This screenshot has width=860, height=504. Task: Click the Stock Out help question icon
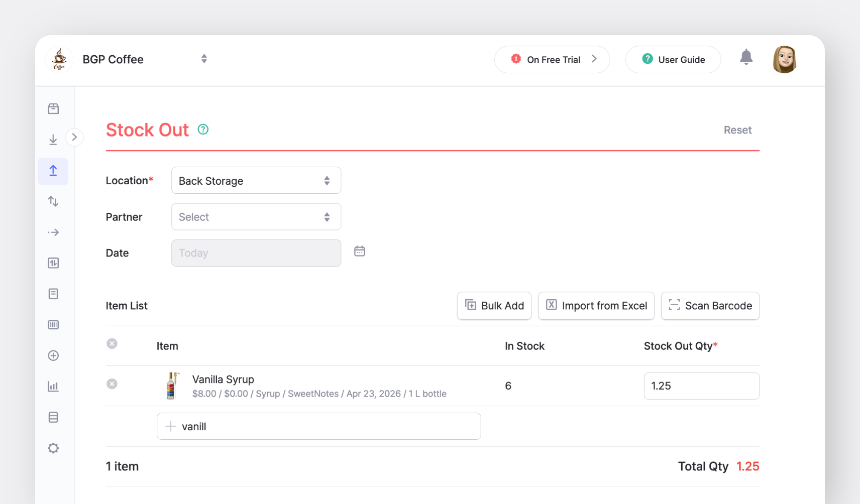[203, 130]
